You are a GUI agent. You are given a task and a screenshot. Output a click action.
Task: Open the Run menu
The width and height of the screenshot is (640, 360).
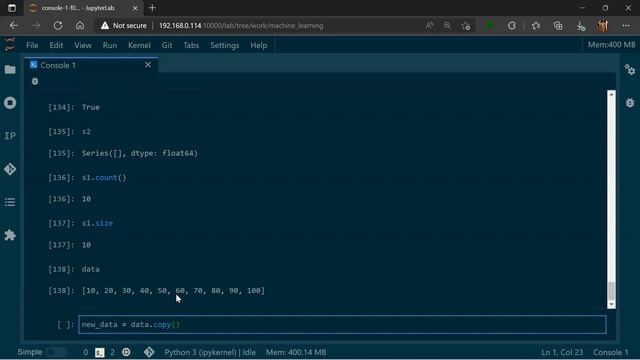[110, 45]
